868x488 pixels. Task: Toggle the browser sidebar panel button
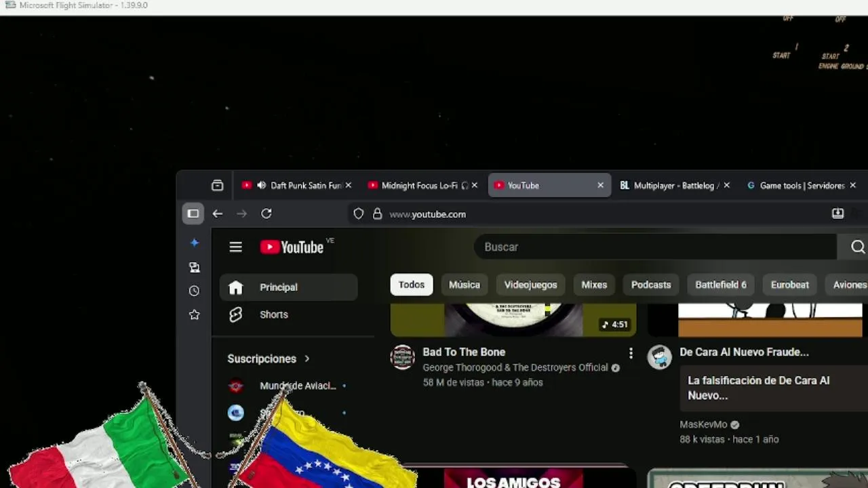(193, 213)
